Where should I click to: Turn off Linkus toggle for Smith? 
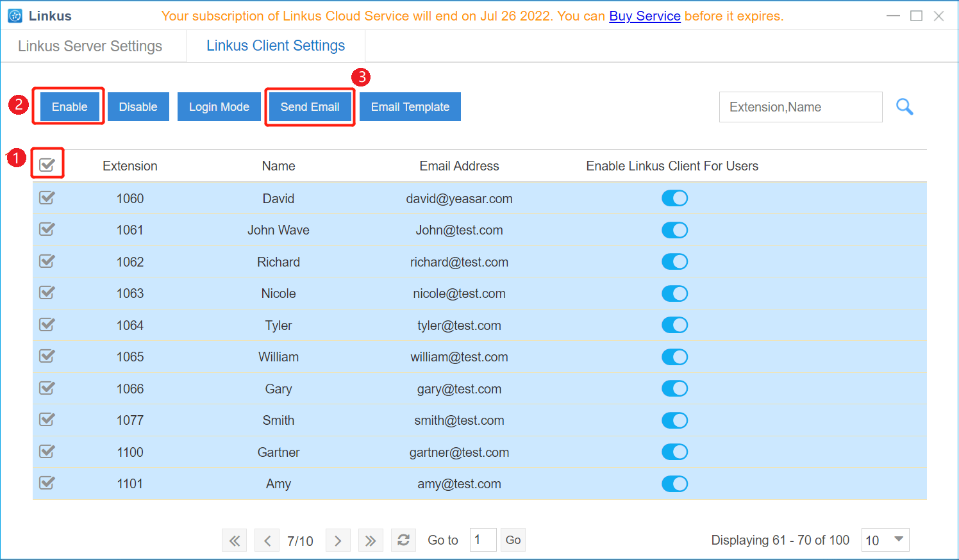click(x=674, y=420)
